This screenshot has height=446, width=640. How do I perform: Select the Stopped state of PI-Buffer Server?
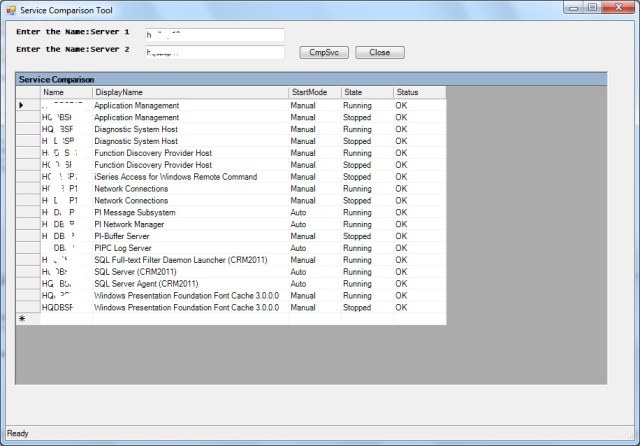click(367, 236)
